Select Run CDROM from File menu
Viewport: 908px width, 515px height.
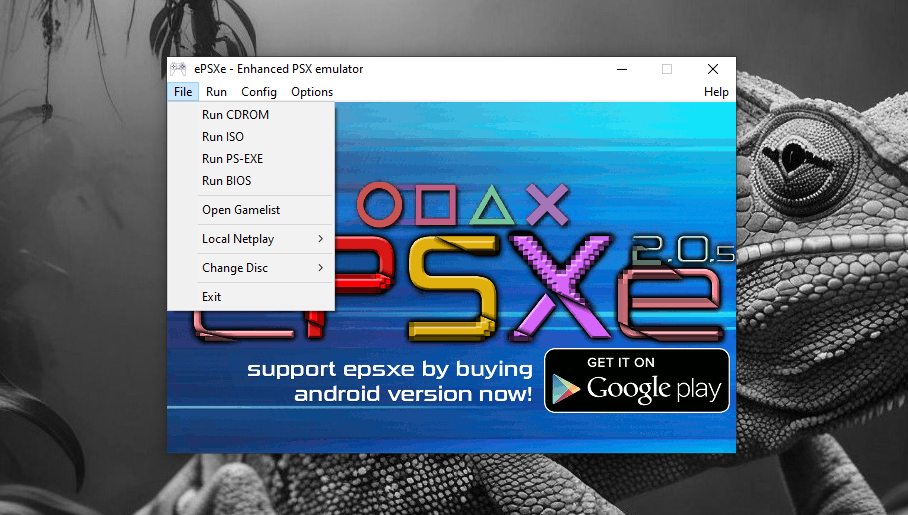tap(235, 115)
